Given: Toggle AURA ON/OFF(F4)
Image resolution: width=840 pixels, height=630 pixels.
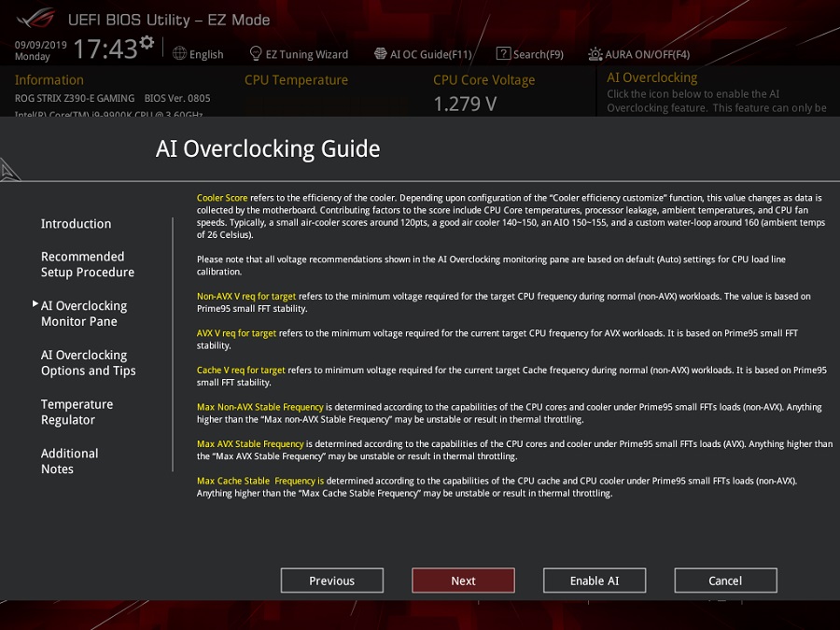Looking at the screenshot, I should click(x=647, y=54).
